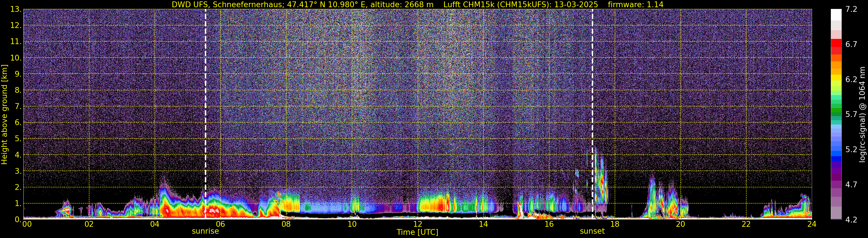Screen dimensions: 868x238
Task: Click the sunrise dashed vertical line marker
Action: tap(205, 114)
